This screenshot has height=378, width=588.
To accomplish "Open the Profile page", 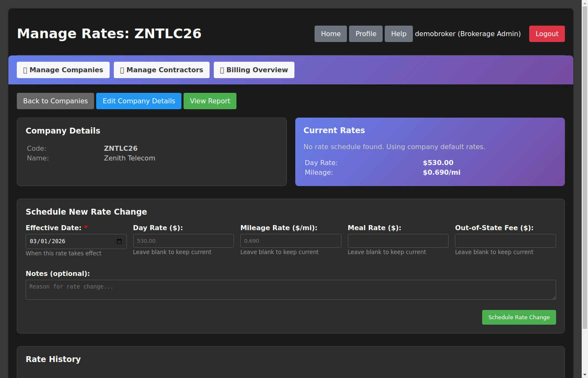I will [x=365, y=34].
